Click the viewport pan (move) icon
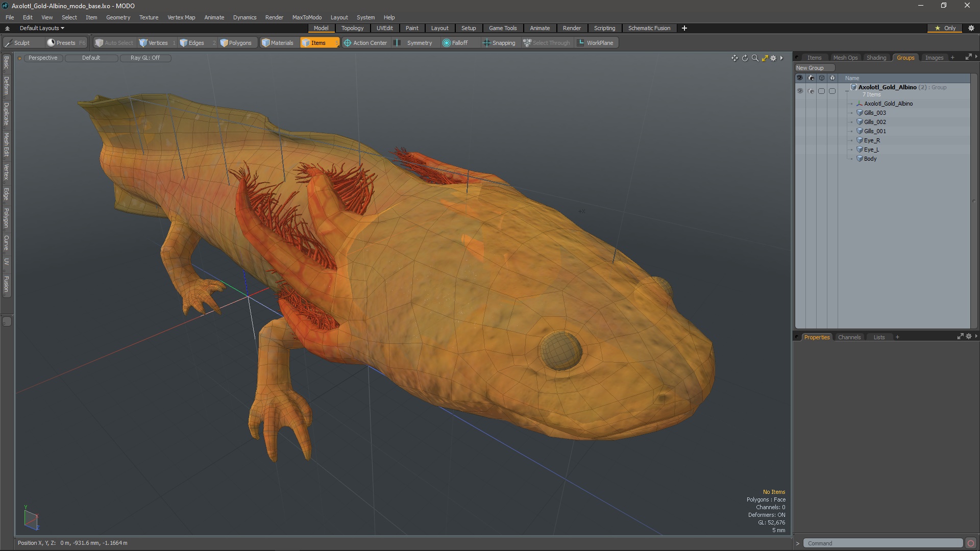 pyautogui.click(x=734, y=58)
